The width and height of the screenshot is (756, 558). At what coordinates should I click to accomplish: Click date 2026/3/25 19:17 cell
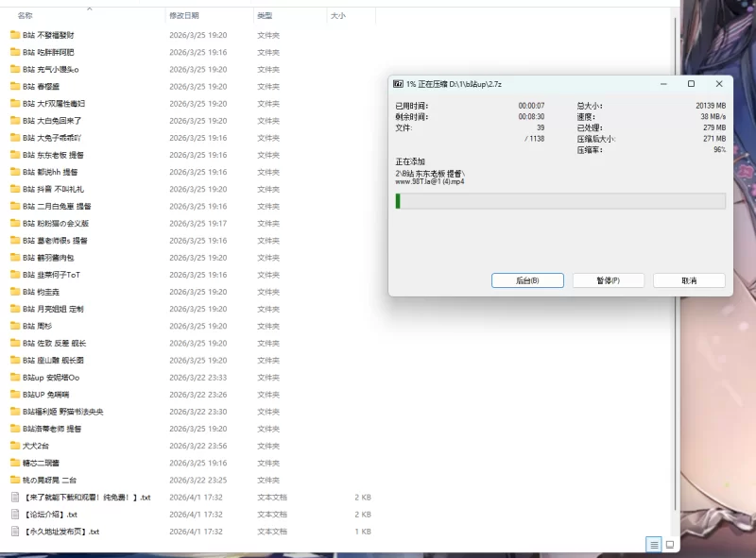(198, 223)
